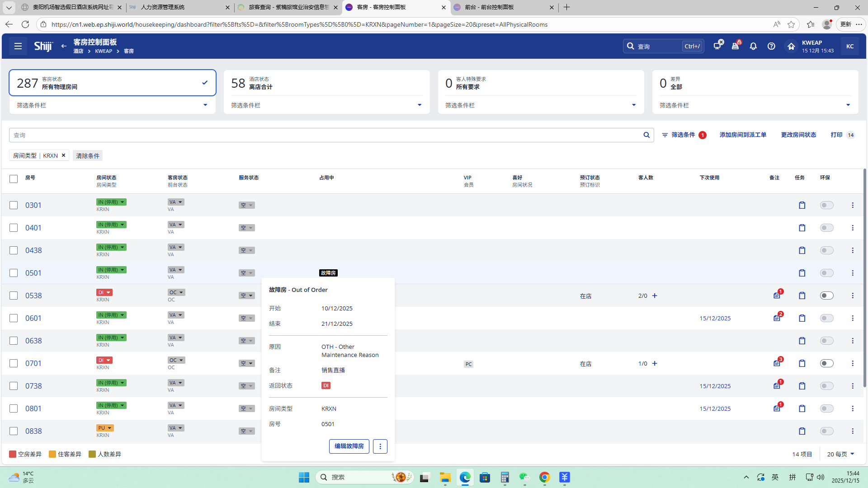The image size is (868, 488).
Task: Toggle the eco switch for room 0538
Action: (x=826, y=296)
